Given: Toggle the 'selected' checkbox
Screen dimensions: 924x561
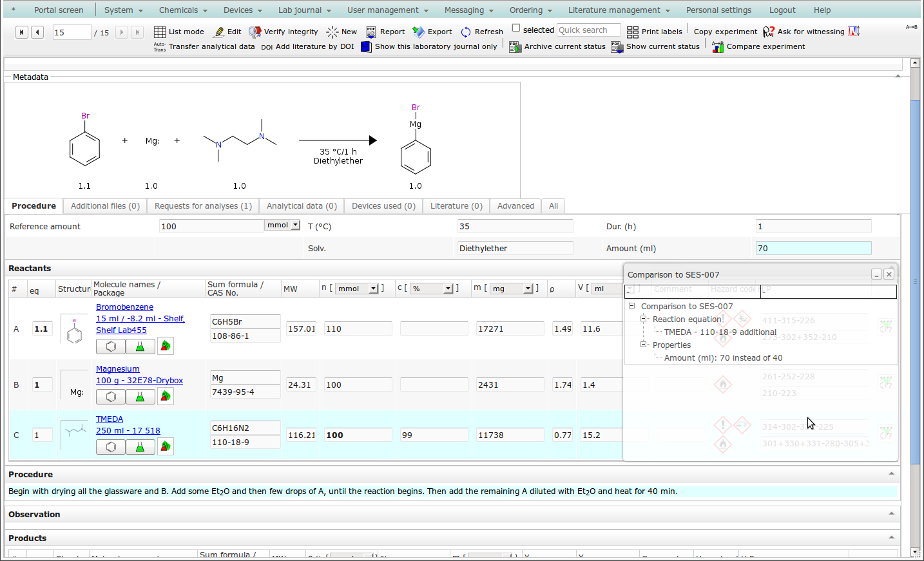Looking at the screenshot, I should pyautogui.click(x=516, y=28).
